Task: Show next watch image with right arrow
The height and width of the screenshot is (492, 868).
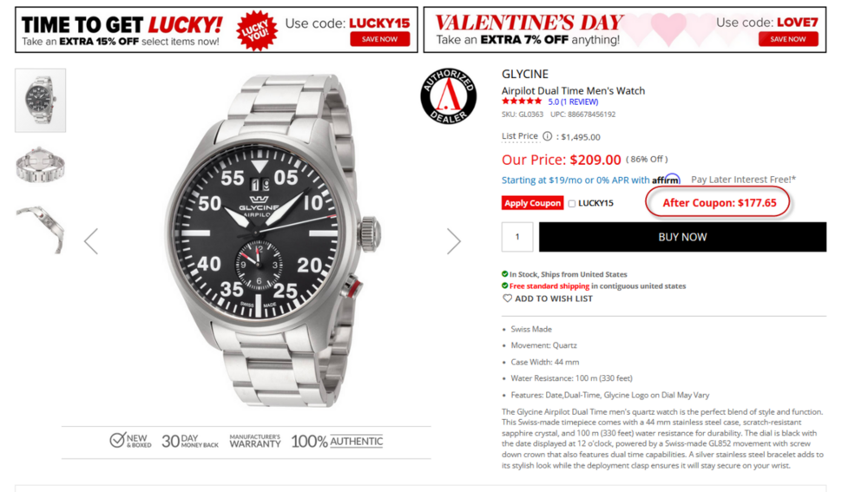Action: [454, 241]
